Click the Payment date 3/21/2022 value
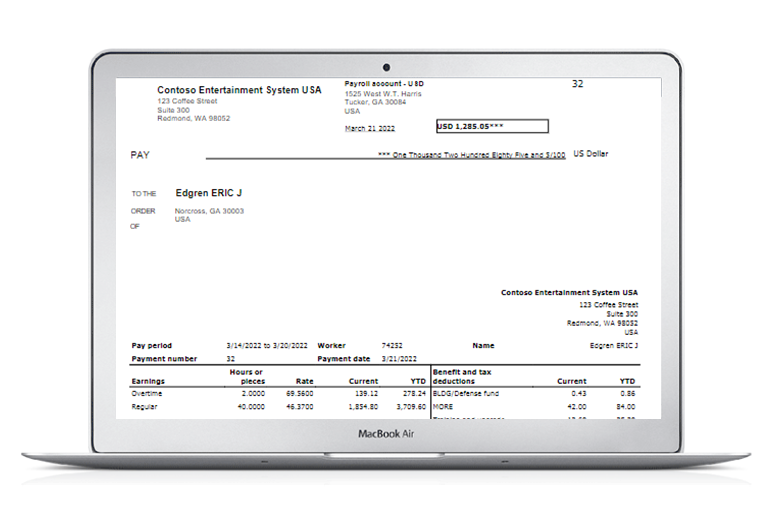Image resolution: width=768 pixels, height=516 pixels. click(x=399, y=358)
